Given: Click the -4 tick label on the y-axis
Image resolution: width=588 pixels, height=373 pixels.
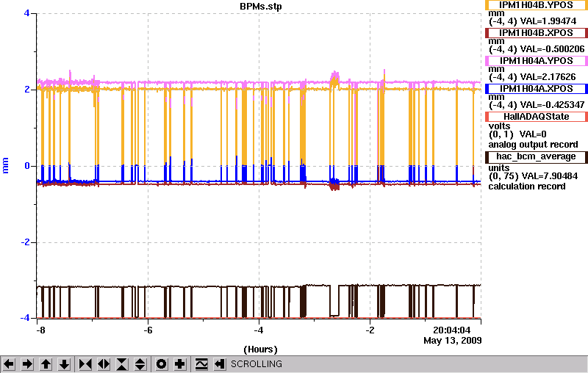Looking at the screenshot, I should click(25, 318).
